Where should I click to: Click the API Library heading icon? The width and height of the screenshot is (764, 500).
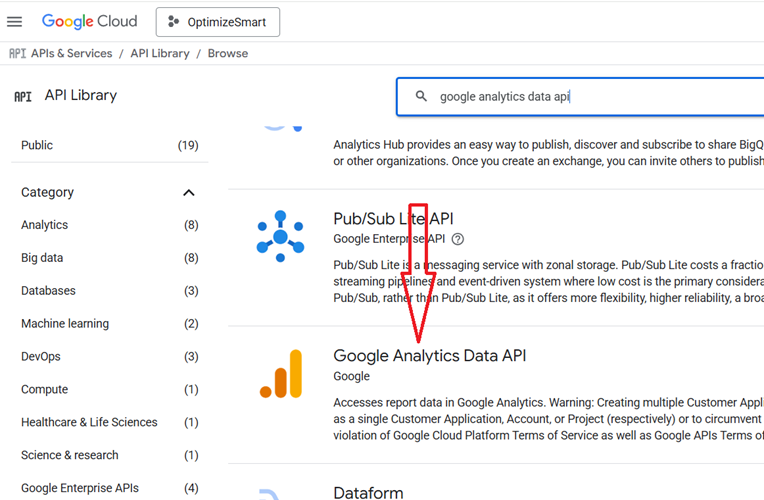23,96
